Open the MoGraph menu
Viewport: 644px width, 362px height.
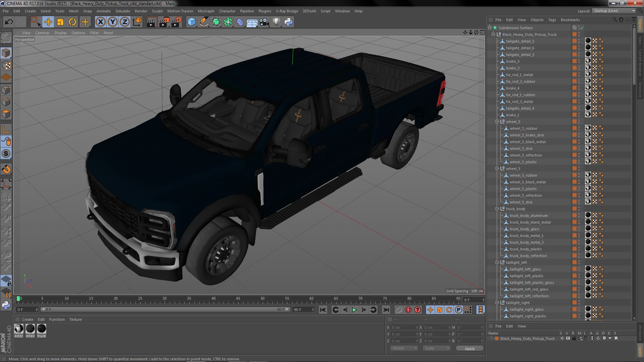point(206,11)
